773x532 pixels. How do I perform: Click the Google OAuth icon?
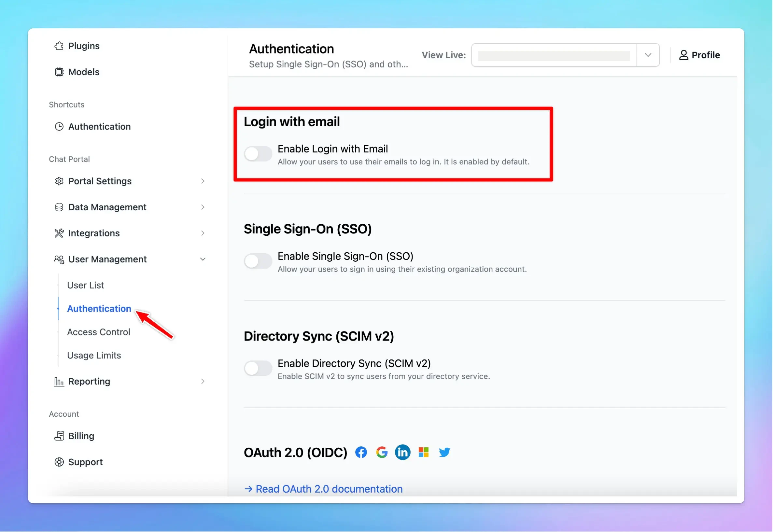point(382,453)
